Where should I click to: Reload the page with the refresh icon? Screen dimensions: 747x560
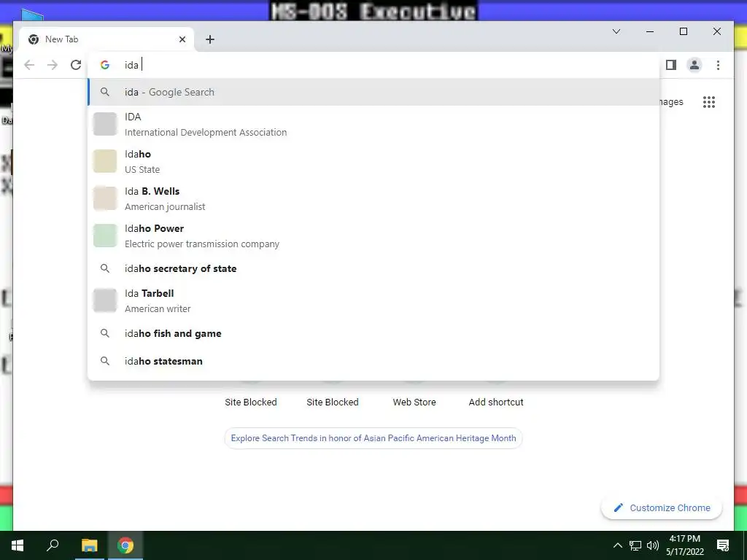point(76,65)
